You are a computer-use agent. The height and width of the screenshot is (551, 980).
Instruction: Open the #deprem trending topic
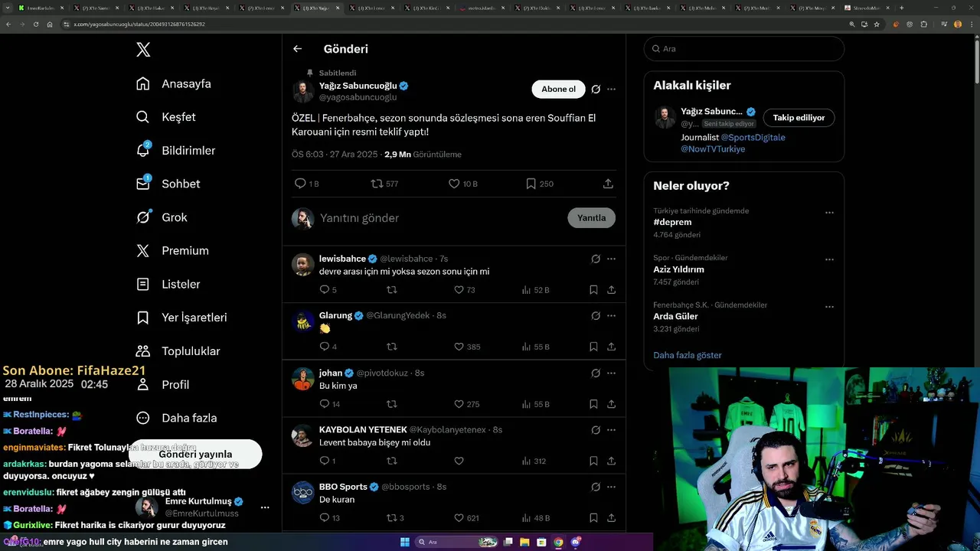672,222
